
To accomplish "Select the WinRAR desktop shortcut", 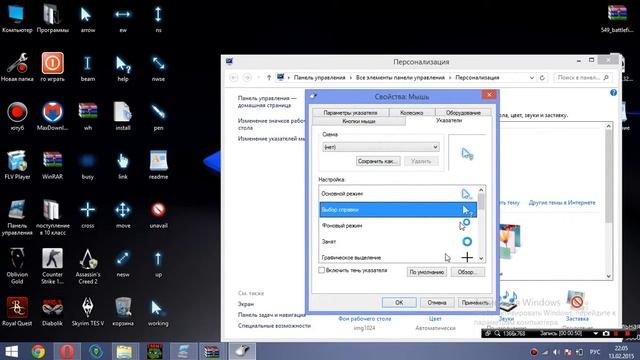I will coord(52,165).
